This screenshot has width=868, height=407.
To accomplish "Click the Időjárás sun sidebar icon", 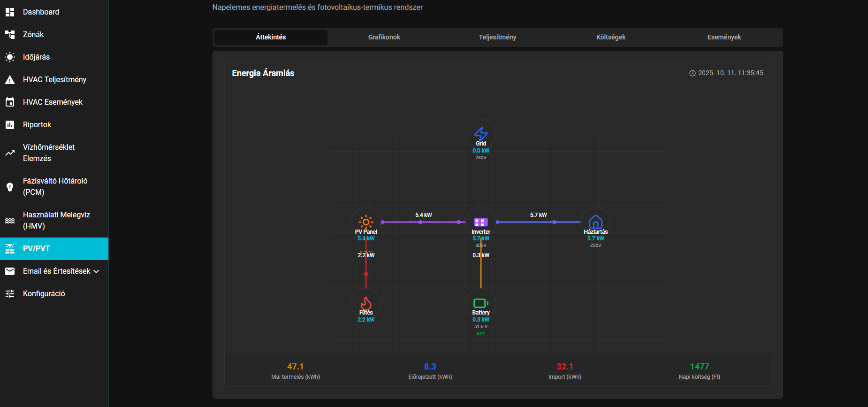I will (10, 57).
